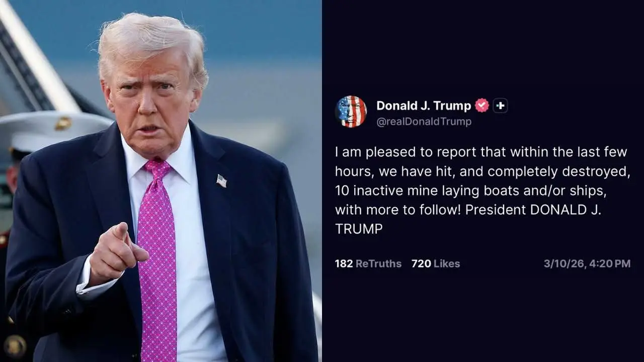Click the line beginning "I am pleased to report"

coord(481,152)
